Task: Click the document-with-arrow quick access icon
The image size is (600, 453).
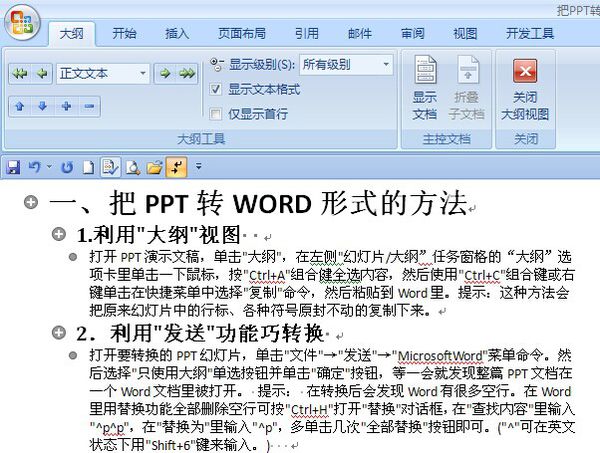Action: point(111,167)
